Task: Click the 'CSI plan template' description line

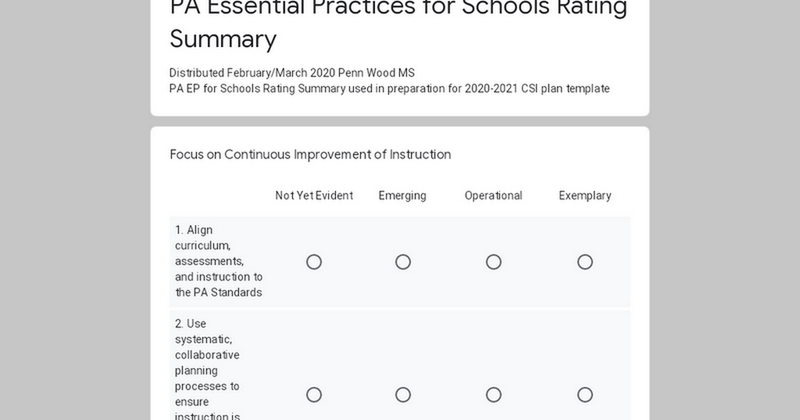Action: click(x=389, y=89)
